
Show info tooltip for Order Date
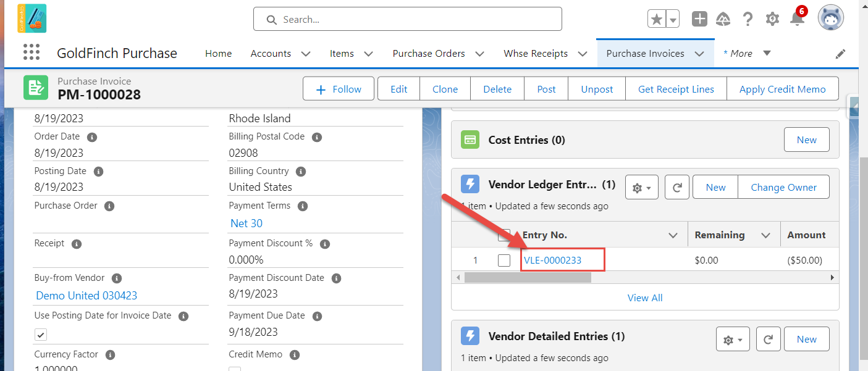point(92,137)
